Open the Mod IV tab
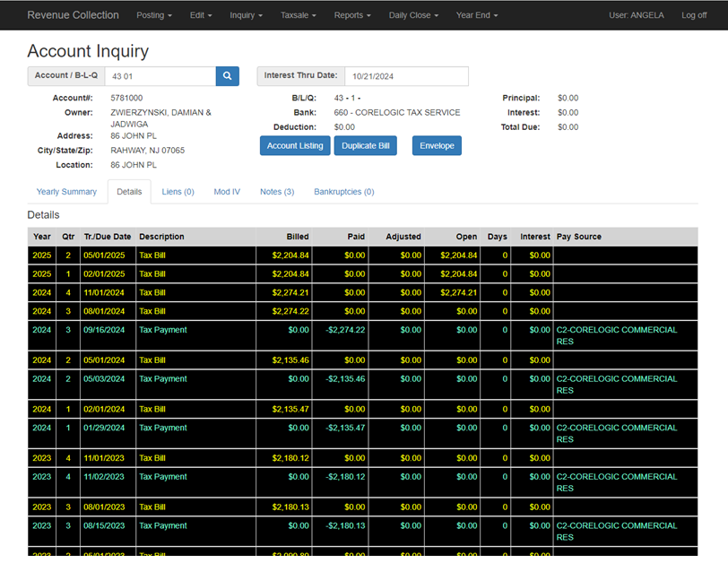 [227, 192]
